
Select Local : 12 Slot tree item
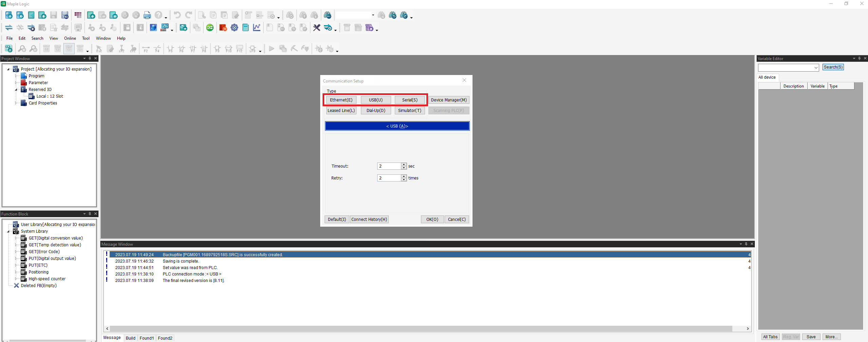tap(50, 96)
